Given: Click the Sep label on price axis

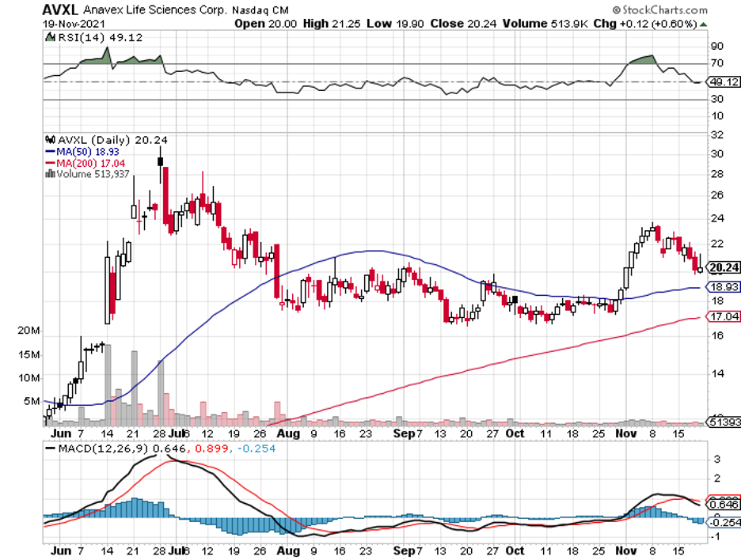Looking at the screenshot, I should 405,434.
